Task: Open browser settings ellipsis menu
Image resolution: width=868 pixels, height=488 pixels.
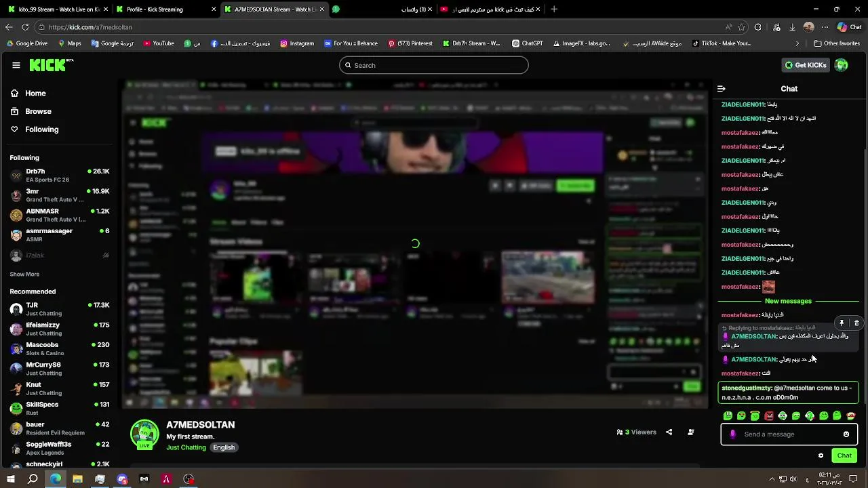Action: click(x=825, y=27)
